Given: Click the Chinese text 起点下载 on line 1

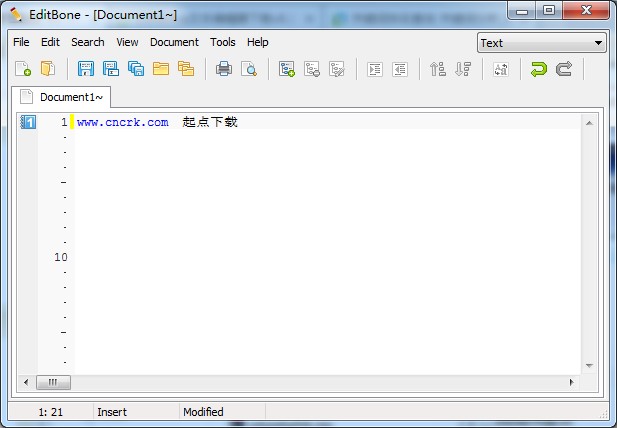Looking at the screenshot, I should pos(210,122).
